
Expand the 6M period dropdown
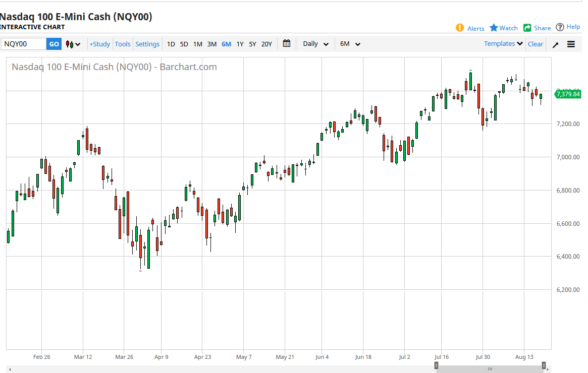pyautogui.click(x=350, y=44)
